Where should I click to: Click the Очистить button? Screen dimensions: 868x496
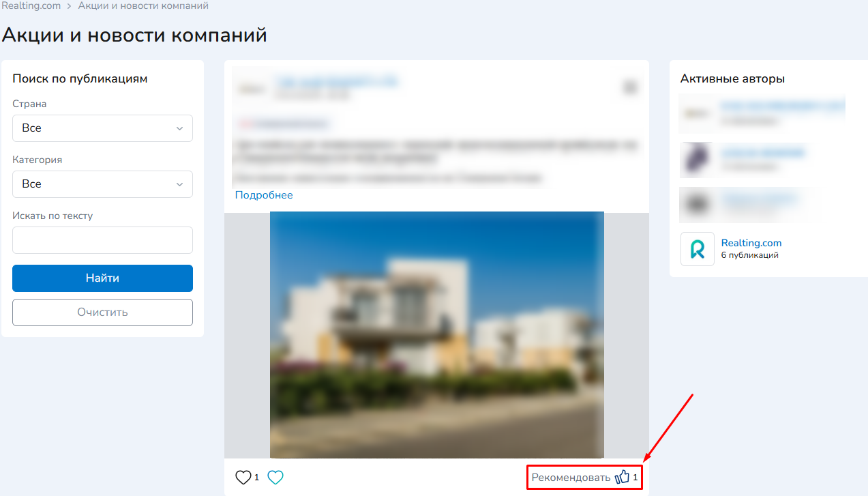[x=102, y=312]
